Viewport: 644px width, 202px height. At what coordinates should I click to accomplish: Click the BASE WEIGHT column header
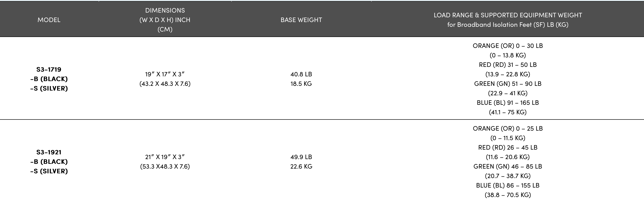coord(301,20)
